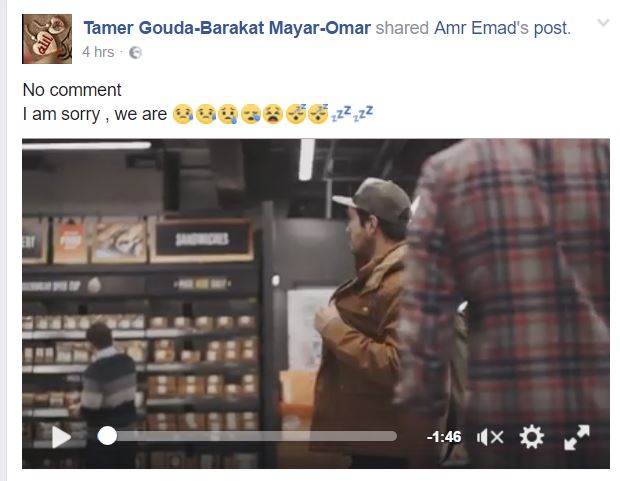Click the last blue zzz emoji
The width and height of the screenshot is (620, 481).
[363, 113]
